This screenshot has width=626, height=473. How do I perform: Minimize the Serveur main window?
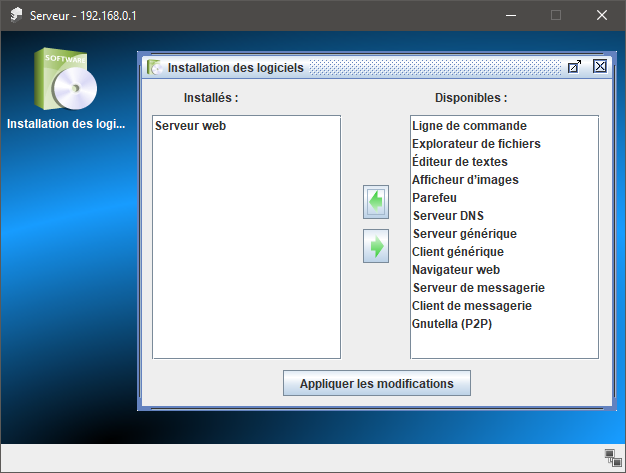pos(511,15)
